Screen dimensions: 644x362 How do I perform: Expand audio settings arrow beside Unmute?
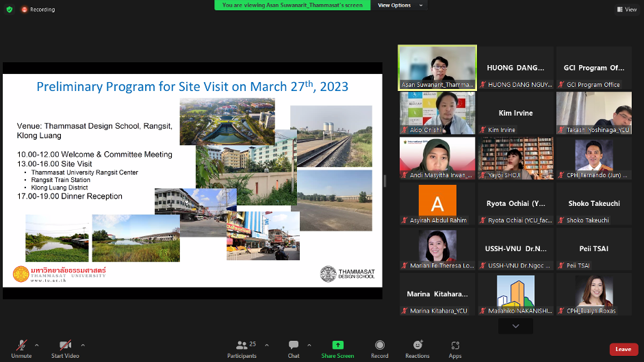click(36, 345)
